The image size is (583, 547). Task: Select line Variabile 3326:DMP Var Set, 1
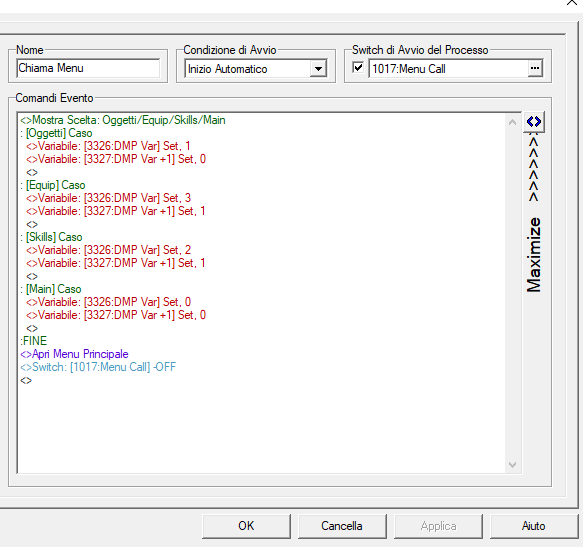tap(108, 146)
